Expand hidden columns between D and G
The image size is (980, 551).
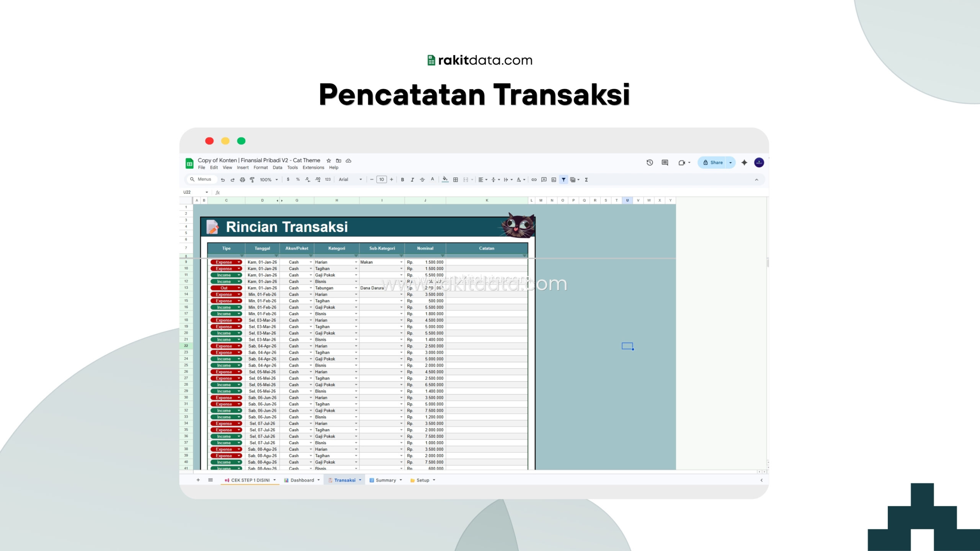(x=280, y=201)
